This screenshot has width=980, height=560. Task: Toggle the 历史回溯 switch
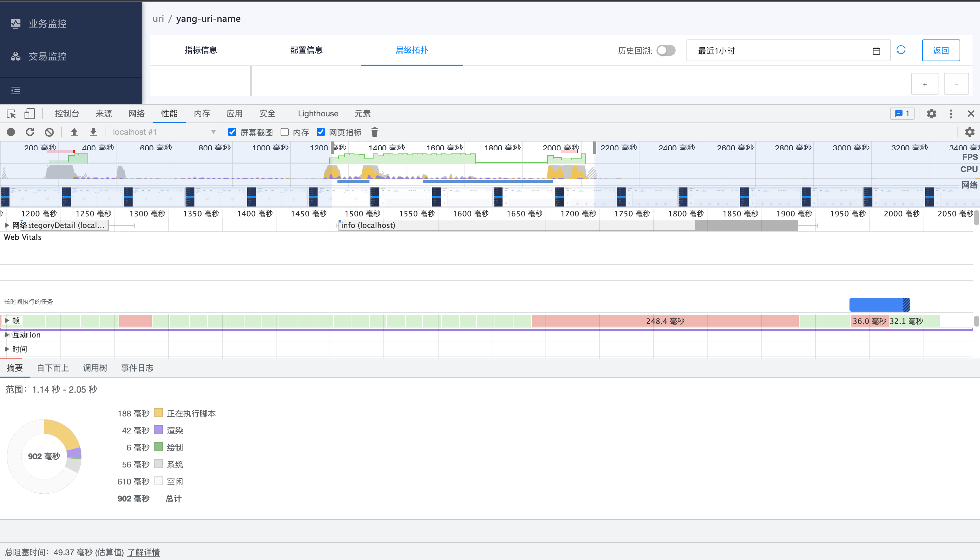[666, 50]
